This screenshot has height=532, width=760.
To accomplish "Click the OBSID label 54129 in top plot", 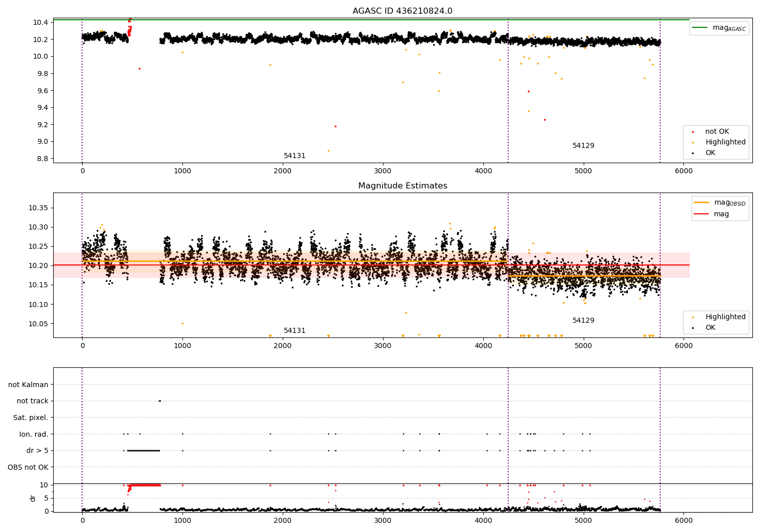I will tap(583, 146).
